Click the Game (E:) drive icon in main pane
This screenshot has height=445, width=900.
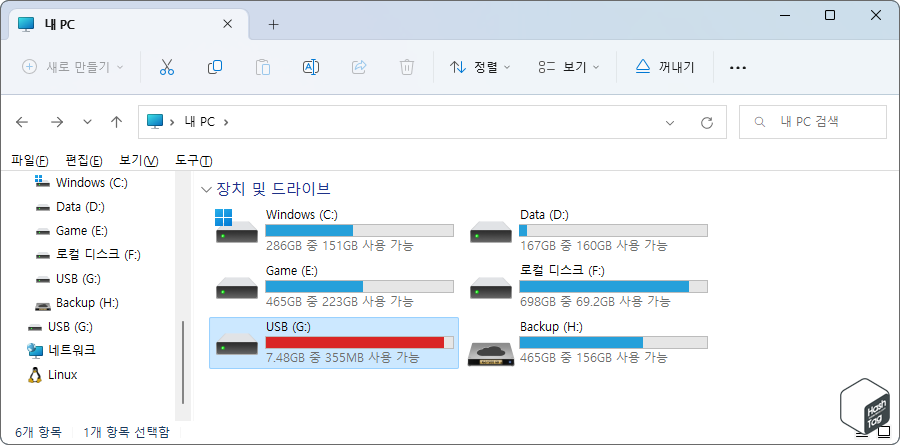(x=236, y=286)
